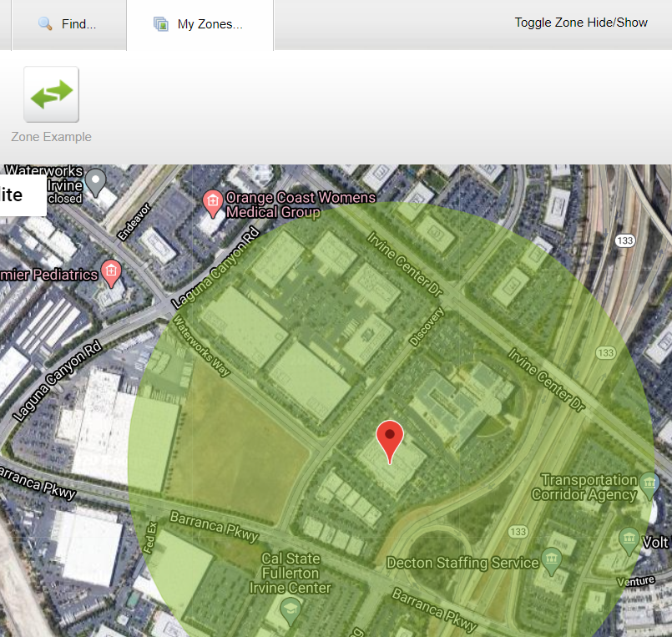Select Orange Coast Womens Medical Group pin
This screenshot has height=637, width=672.
coord(213,203)
